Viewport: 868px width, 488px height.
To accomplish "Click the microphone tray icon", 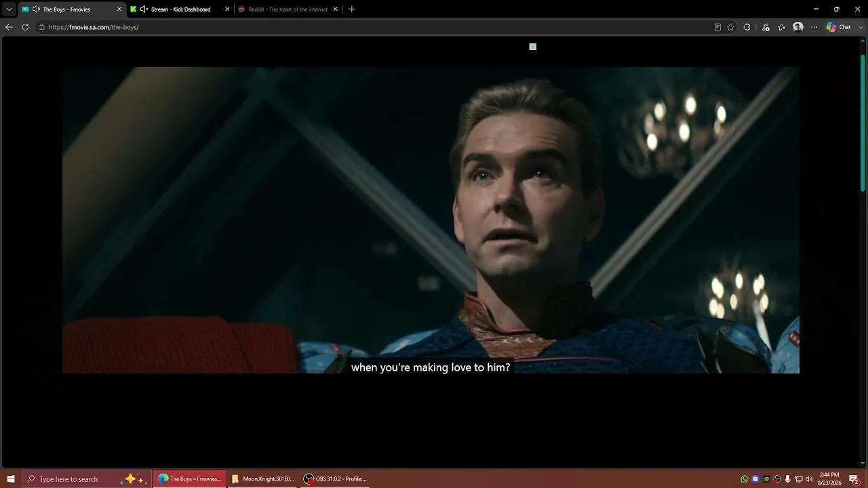I will tap(787, 479).
